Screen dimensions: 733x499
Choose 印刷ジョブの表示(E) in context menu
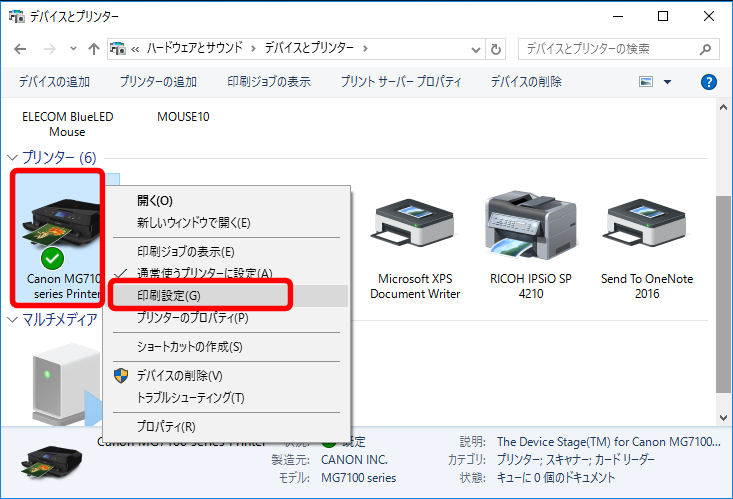[x=227, y=252]
